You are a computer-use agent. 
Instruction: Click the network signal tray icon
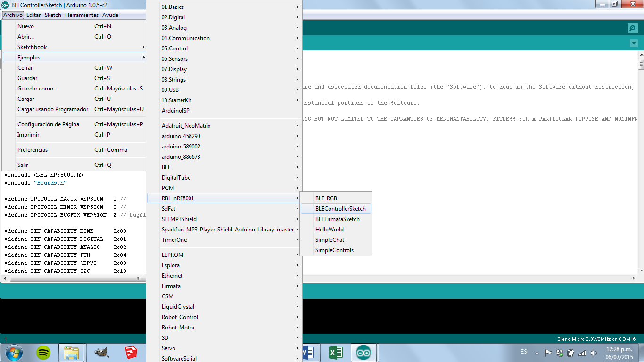tap(582, 353)
